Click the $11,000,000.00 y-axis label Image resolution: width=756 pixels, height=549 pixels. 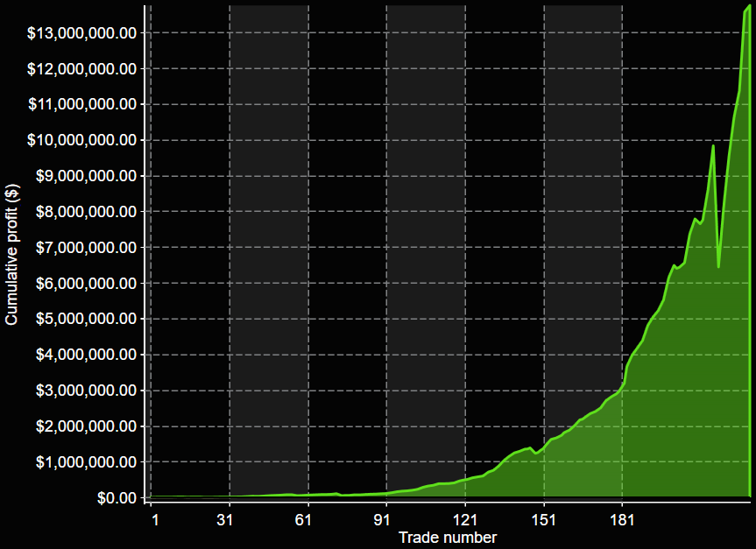(82, 104)
